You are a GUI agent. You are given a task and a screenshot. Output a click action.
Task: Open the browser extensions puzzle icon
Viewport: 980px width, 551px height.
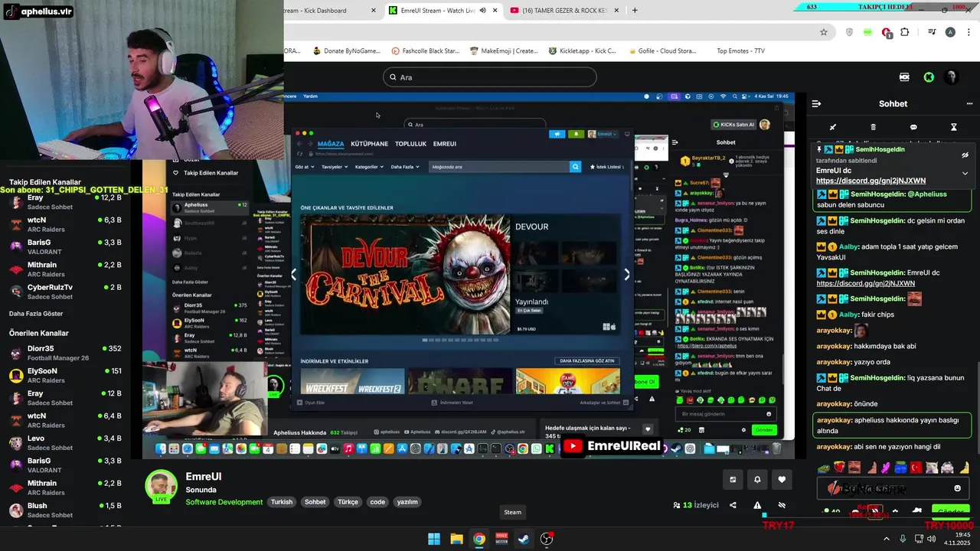point(905,32)
